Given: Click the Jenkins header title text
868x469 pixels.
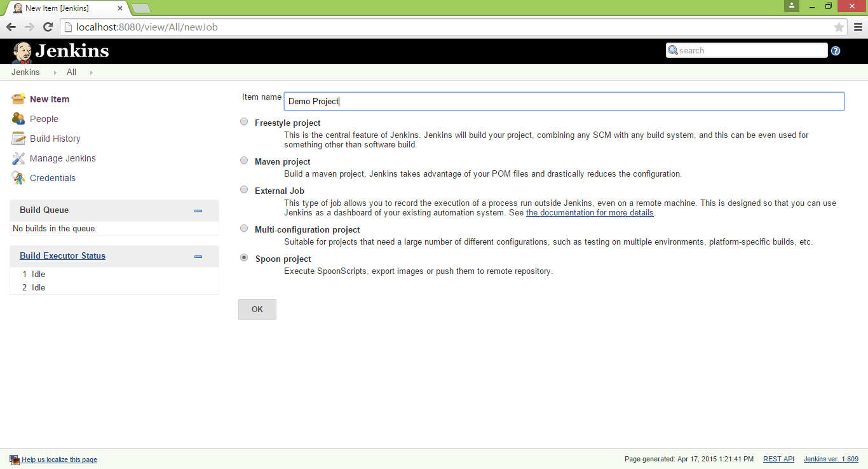Looking at the screenshot, I should pos(72,51).
